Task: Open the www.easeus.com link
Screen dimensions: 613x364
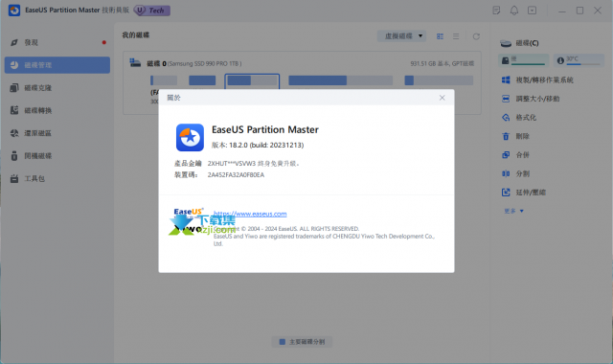Action: coord(250,214)
